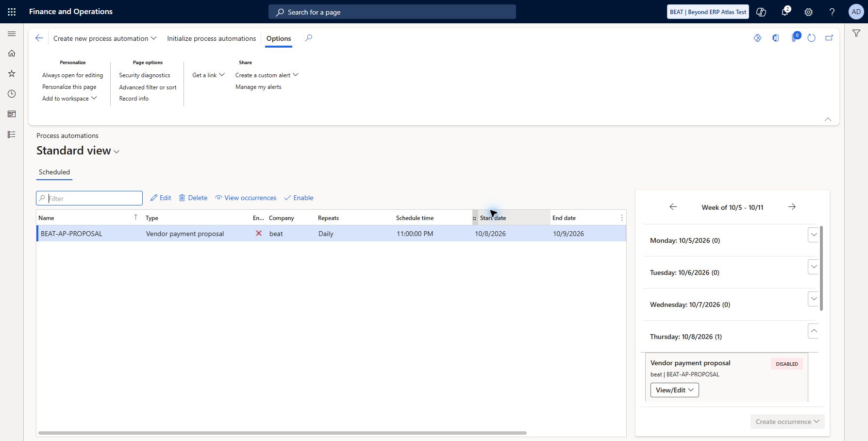Click the Edit button in grid toolbar
Viewport: 868px width, 441px height.
(x=161, y=198)
